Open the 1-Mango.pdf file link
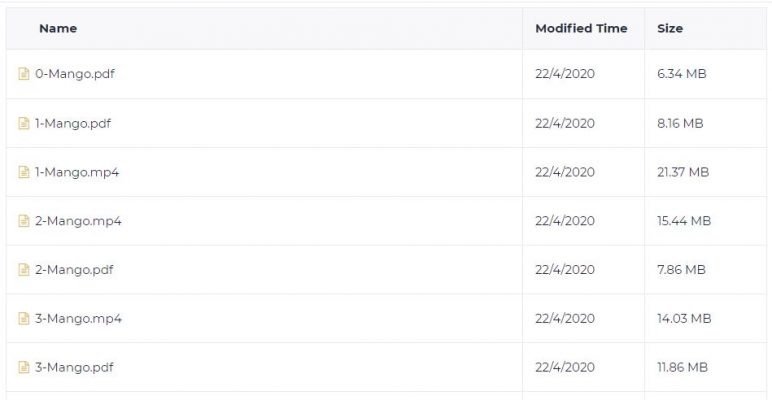The height and width of the screenshot is (400, 772). click(x=73, y=123)
